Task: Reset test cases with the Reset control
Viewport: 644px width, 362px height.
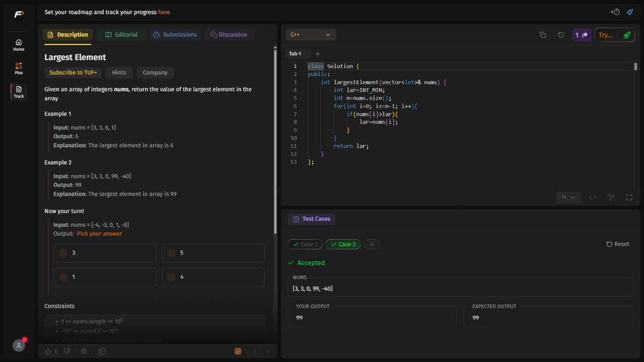Action: point(617,244)
